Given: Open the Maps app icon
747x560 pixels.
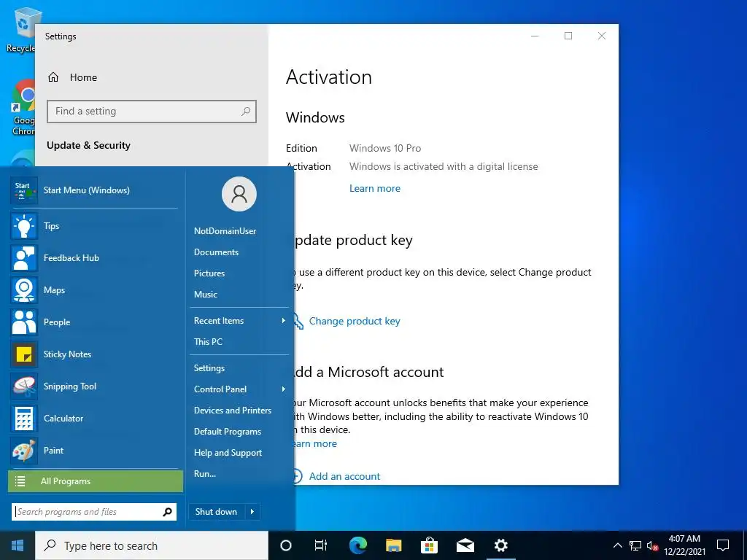Looking at the screenshot, I should point(24,289).
